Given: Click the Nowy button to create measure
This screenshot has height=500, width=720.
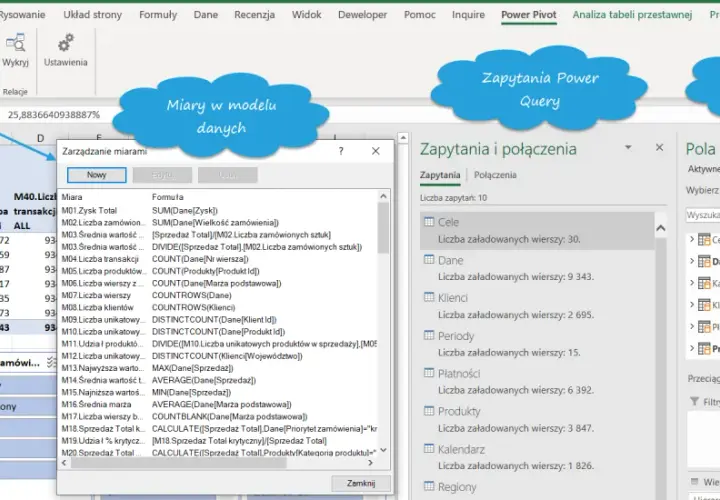Looking at the screenshot, I should (x=96, y=175).
